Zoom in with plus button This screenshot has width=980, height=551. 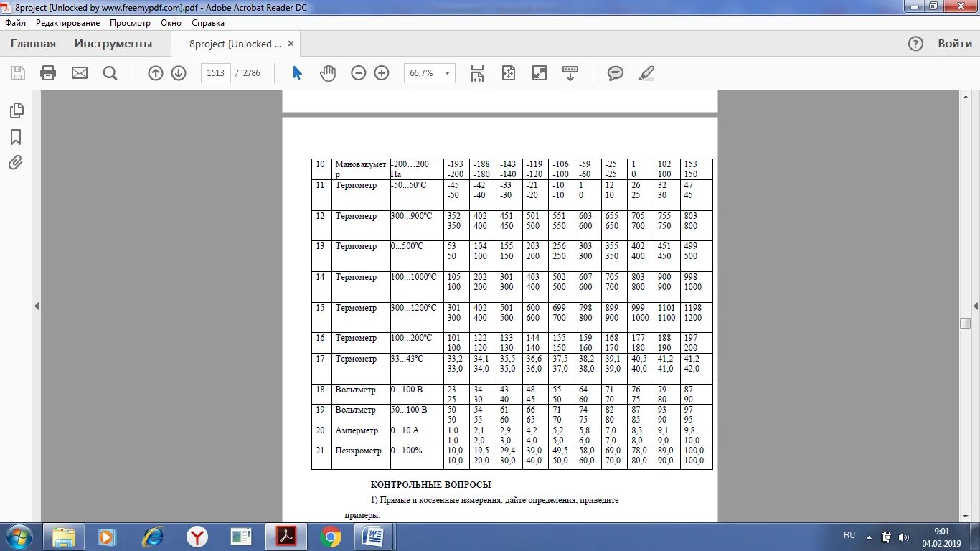[382, 73]
